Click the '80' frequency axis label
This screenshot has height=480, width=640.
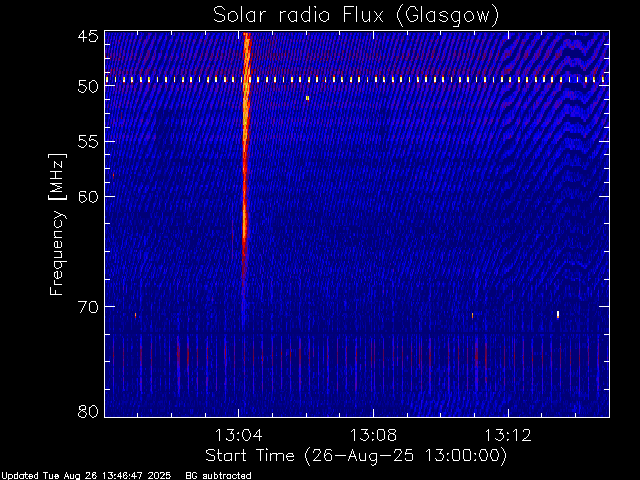click(x=88, y=411)
